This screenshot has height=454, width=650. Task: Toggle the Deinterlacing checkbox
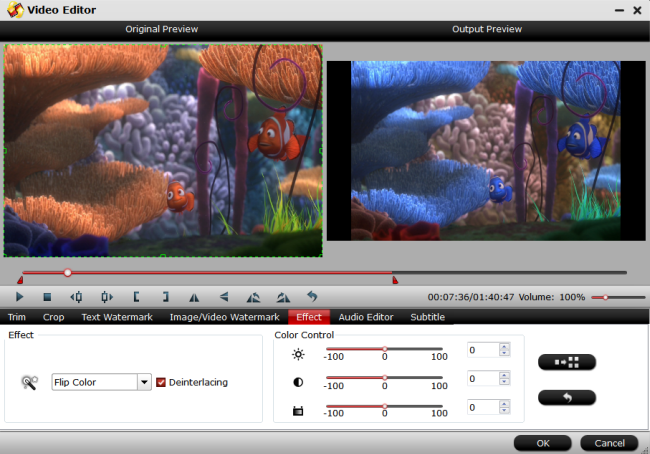click(161, 382)
